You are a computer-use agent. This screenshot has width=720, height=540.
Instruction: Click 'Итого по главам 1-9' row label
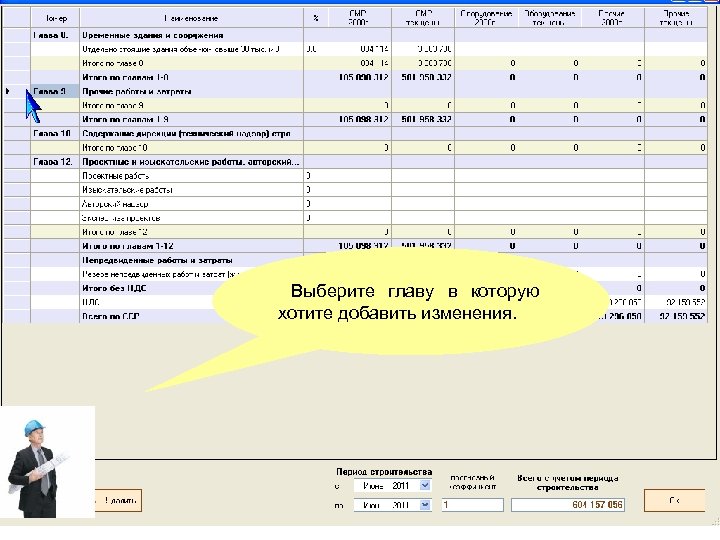[125, 119]
